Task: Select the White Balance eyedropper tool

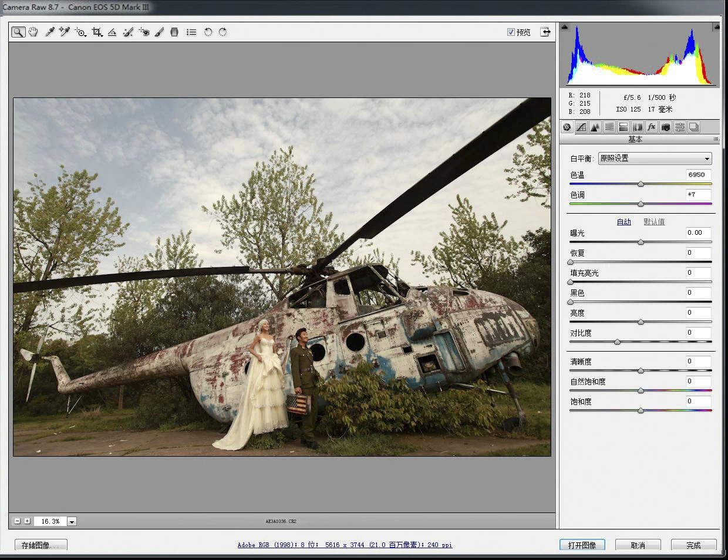Action: (x=50, y=32)
